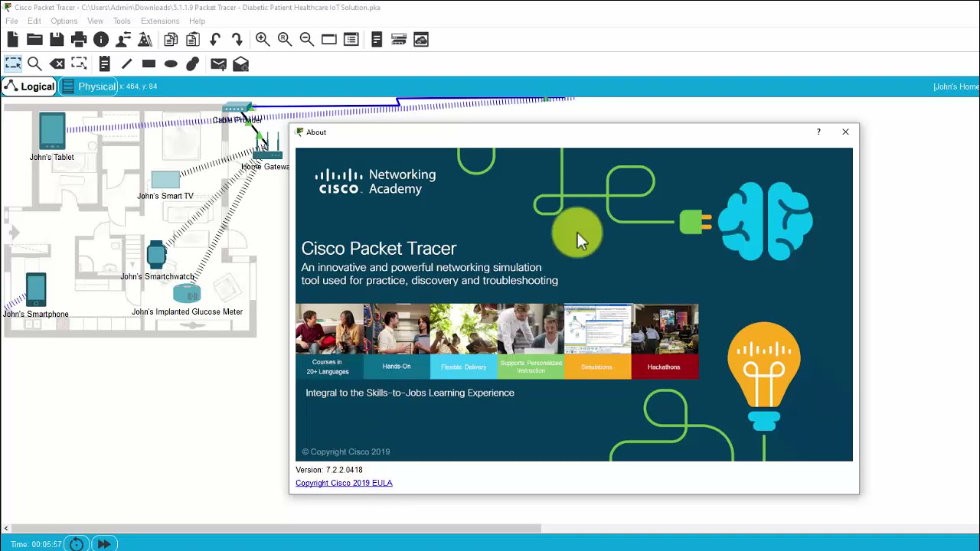Place a Note with the note tool

click(105, 64)
